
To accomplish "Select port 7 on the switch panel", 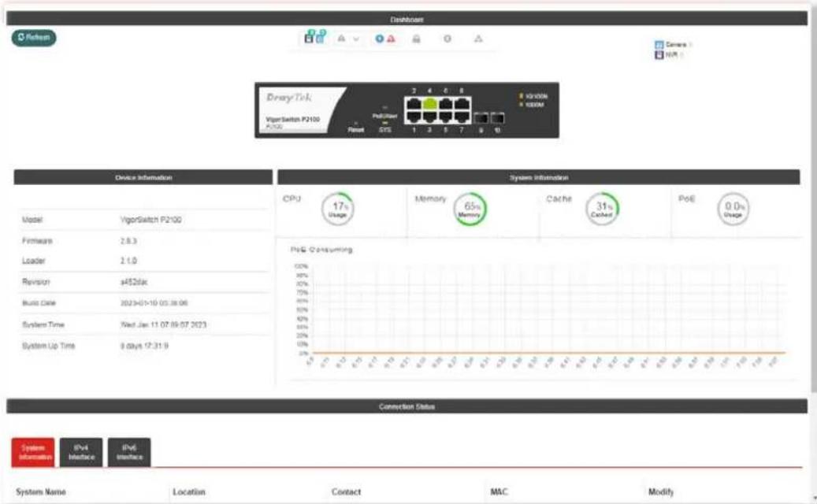I will (462, 117).
